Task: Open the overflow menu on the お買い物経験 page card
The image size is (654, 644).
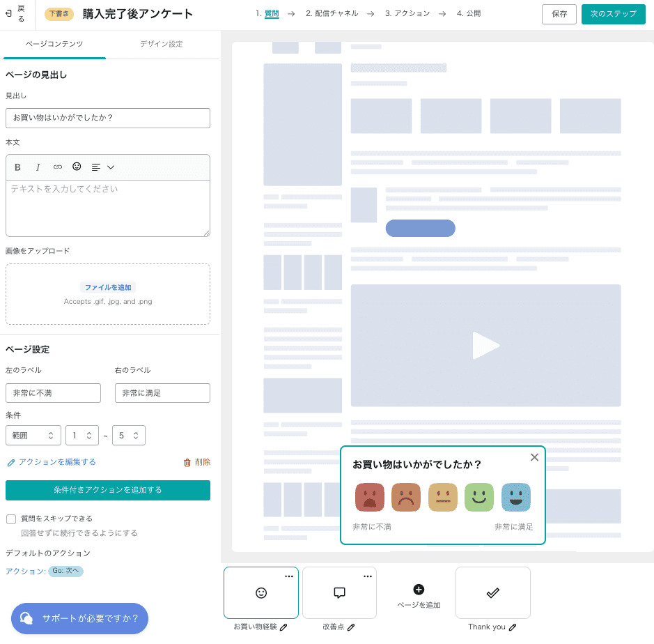Action: point(288,576)
